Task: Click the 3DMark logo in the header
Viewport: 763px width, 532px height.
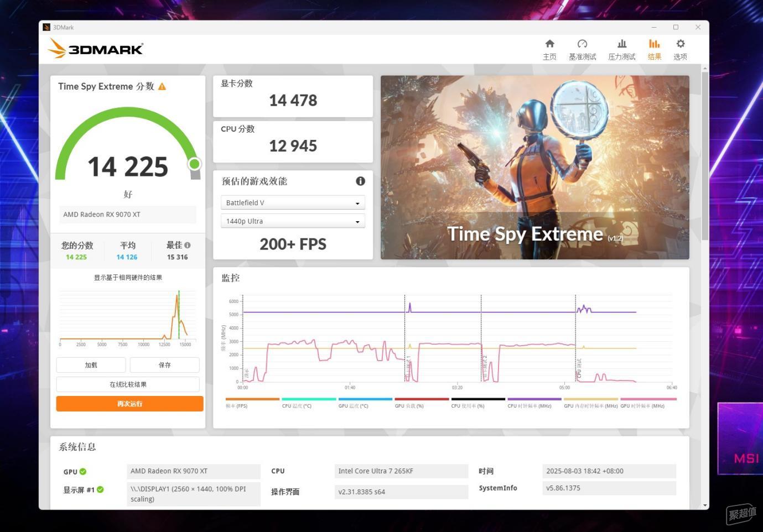Action: point(95,49)
